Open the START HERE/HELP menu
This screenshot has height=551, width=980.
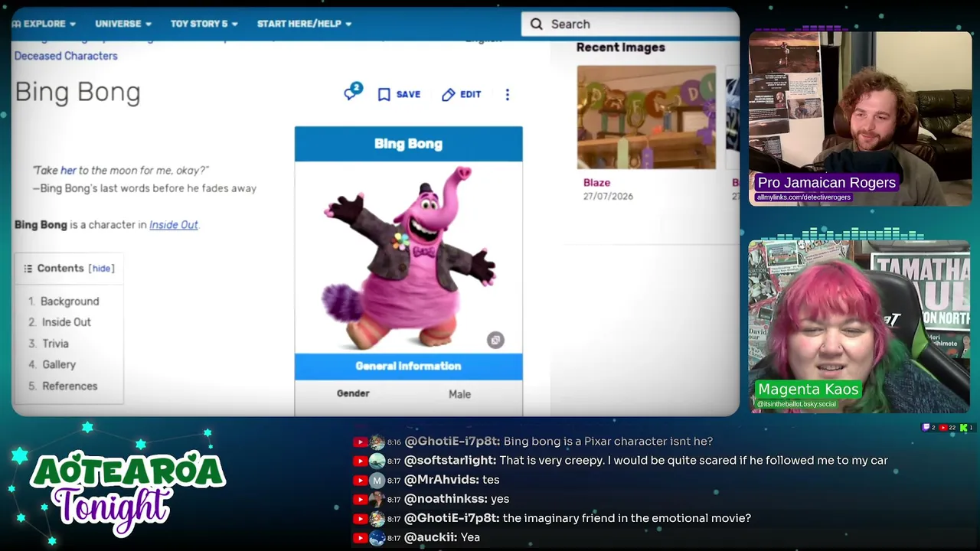[x=304, y=24]
